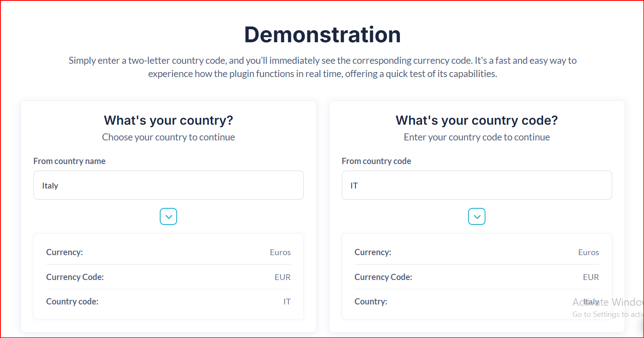
Task: Click the country code input containing IT
Action: click(477, 185)
